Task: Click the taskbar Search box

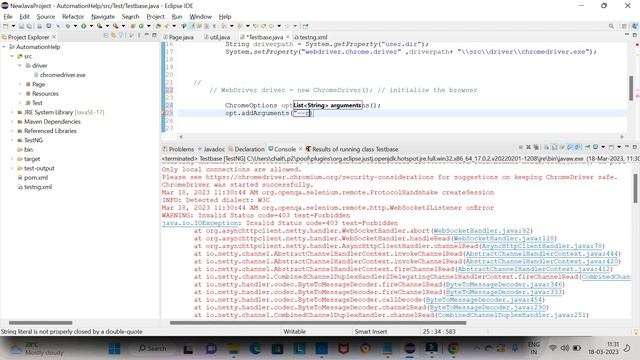Action: point(152,349)
